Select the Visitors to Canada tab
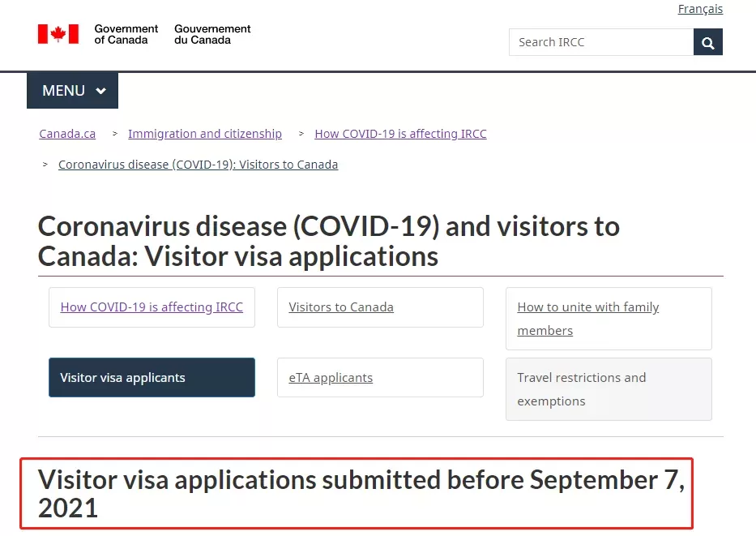The image size is (756, 536). (x=380, y=307)
